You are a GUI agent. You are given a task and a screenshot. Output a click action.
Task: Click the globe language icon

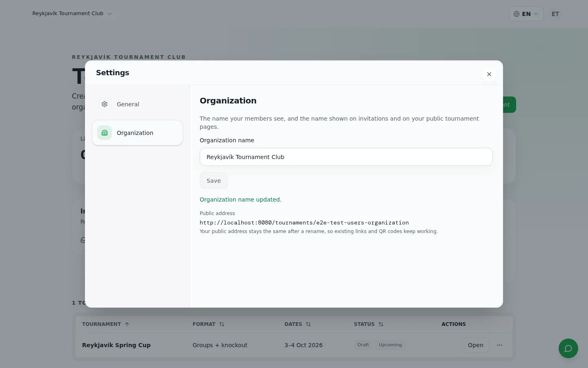tap(517, 14)
